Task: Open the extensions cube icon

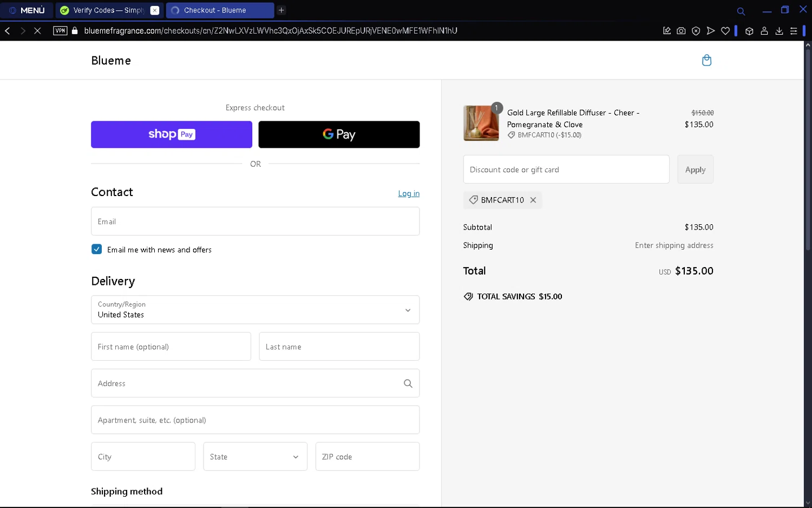Action: pos(749,31)
